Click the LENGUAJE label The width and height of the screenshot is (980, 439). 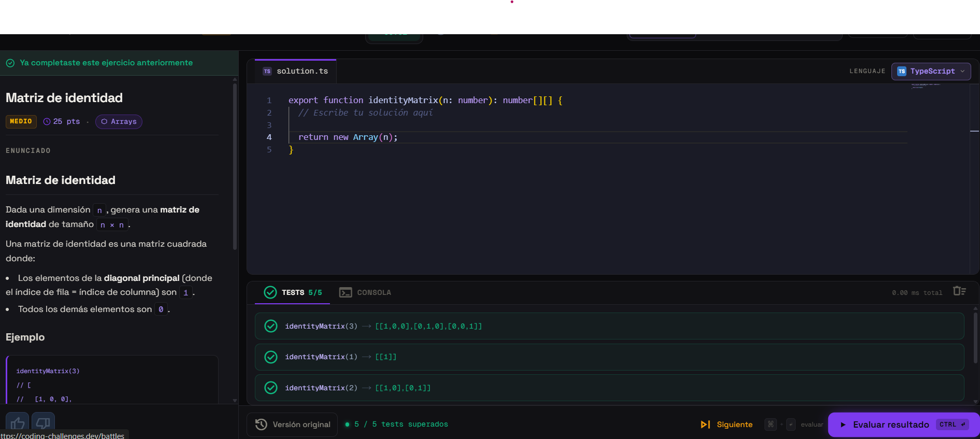(867, 71)
